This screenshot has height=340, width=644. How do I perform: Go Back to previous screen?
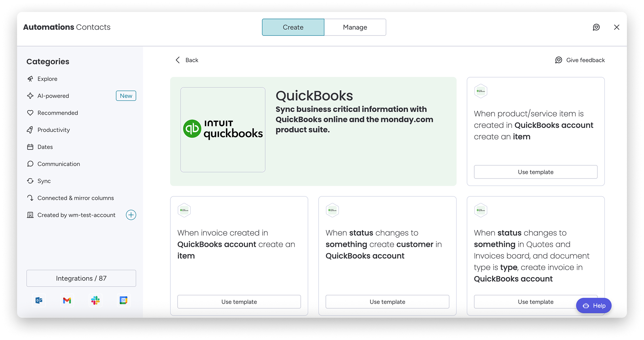pos(187,60)
